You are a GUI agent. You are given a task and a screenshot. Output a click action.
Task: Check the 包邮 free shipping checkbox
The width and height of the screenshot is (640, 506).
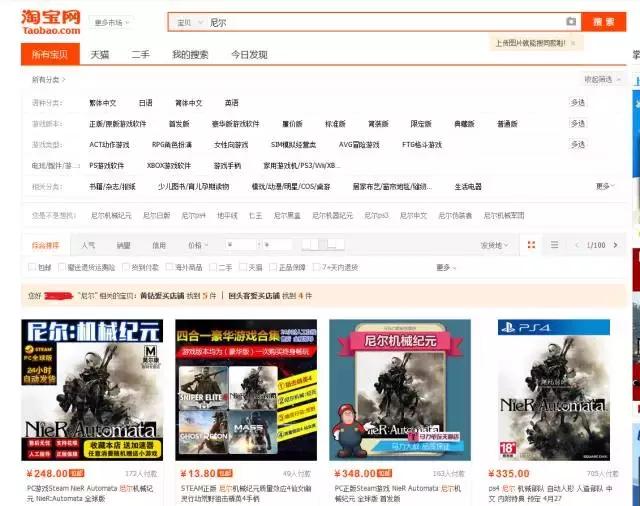(32, 267)
